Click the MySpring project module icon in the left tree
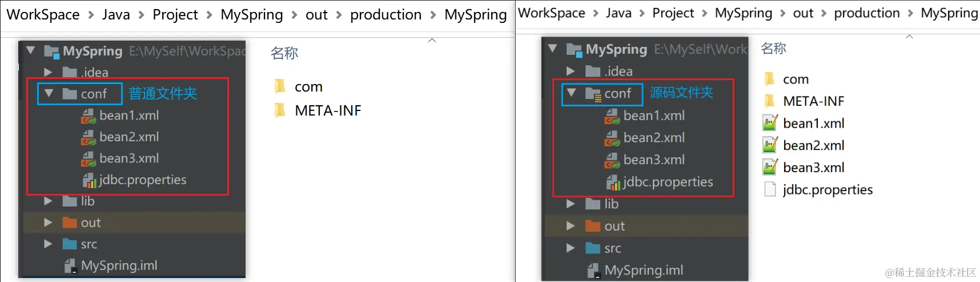 (52, 52)
